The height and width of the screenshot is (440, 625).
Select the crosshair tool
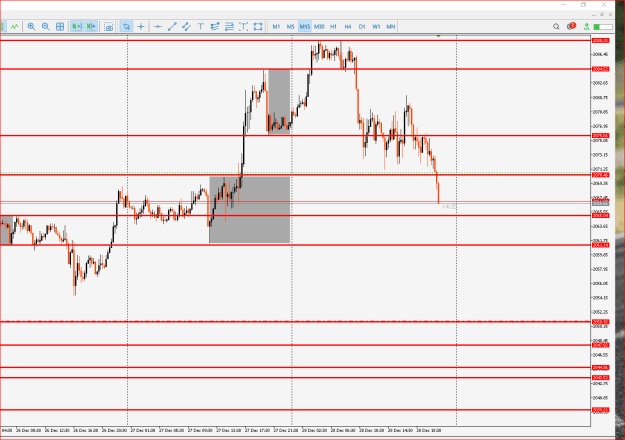(141, 27)
